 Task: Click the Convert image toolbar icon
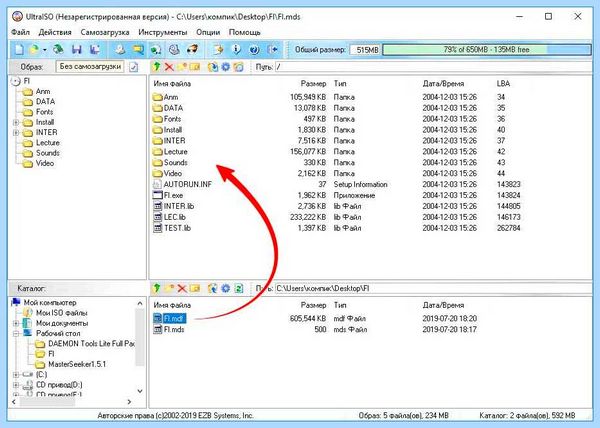(x=155, y=49)
